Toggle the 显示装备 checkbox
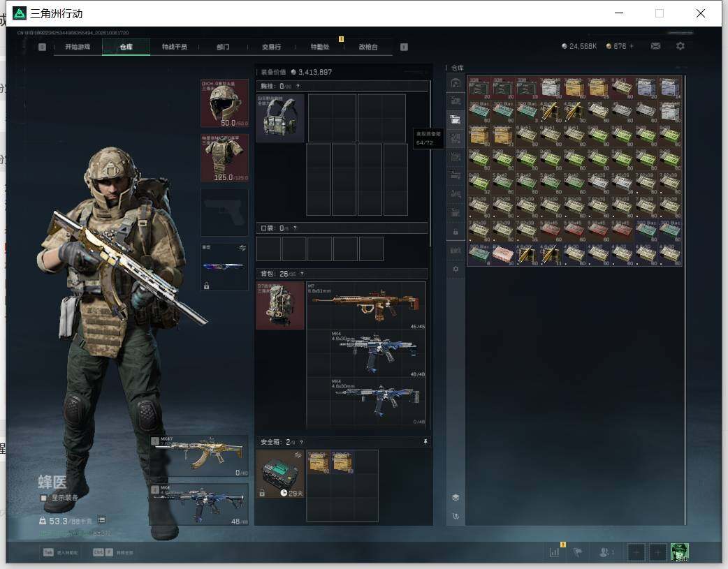This screenshot has width=728, height=569. [x=43, y=498]
